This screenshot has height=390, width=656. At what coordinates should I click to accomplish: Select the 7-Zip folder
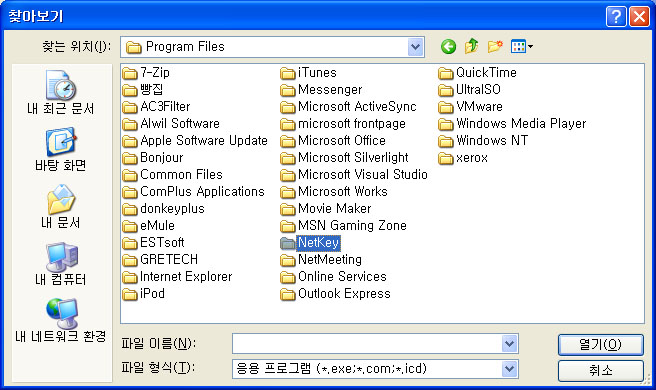tap(146, 73)
